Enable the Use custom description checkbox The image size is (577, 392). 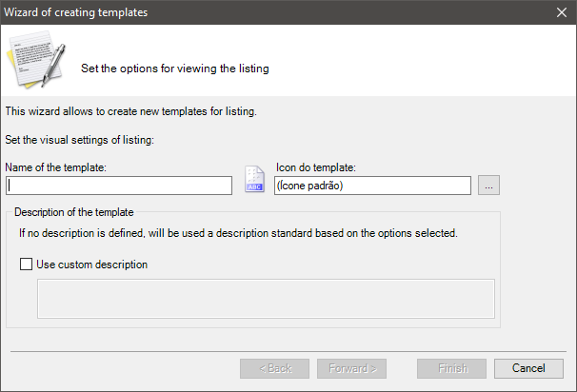[x=27, y=265]
